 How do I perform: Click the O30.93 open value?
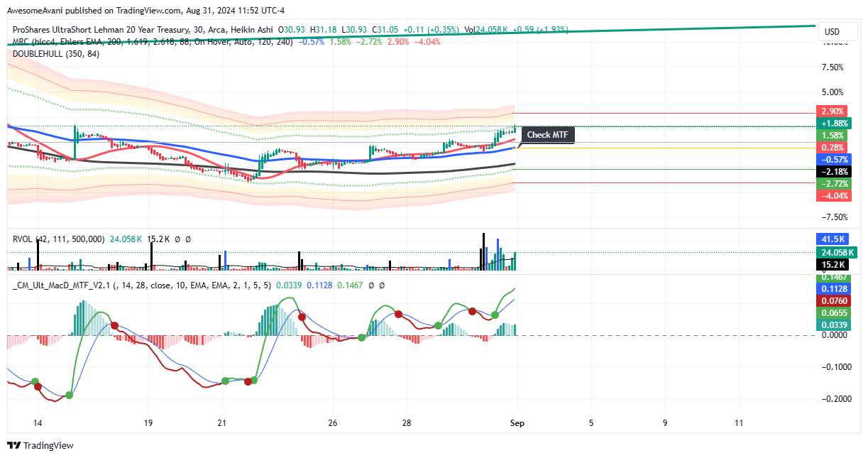[x=292, y=30]
